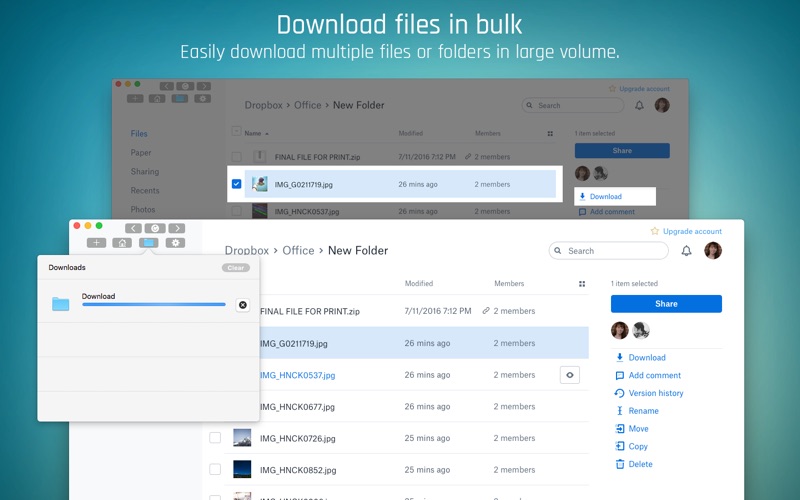
Task: Click Add comment in back window
Action: 607,212
